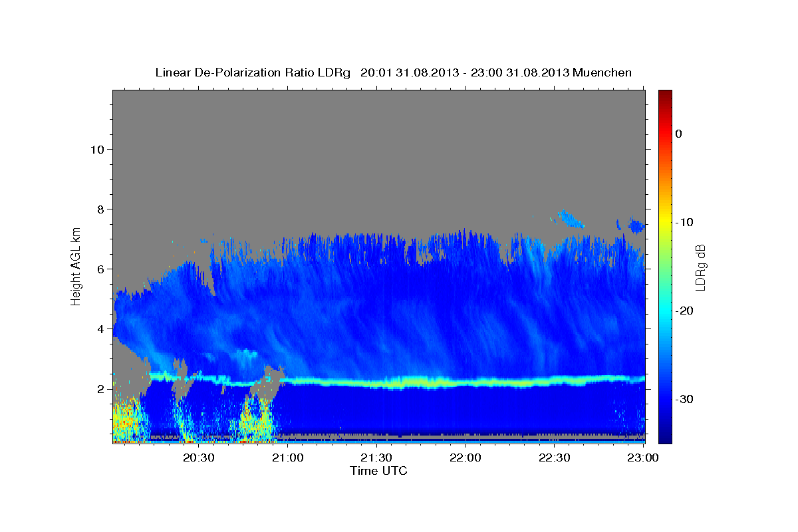Click the height tick label '8'
Viewport: 798px width, 532px height.
click(x=100, y=209)
